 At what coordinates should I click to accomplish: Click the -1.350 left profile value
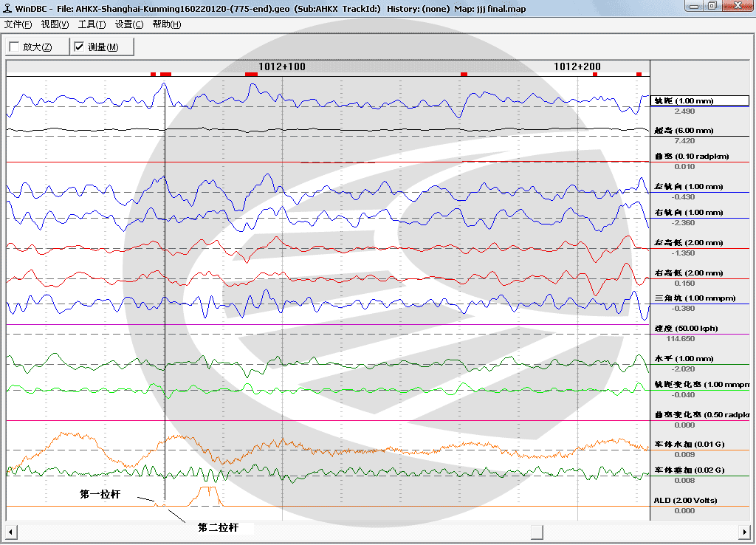(683, 253)
